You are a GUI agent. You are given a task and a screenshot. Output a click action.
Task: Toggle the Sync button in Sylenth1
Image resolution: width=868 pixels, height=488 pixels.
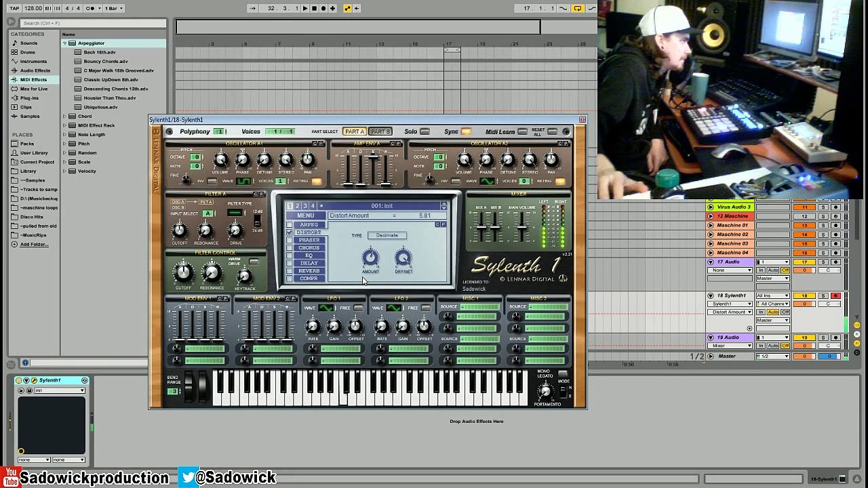coord(466,131)
